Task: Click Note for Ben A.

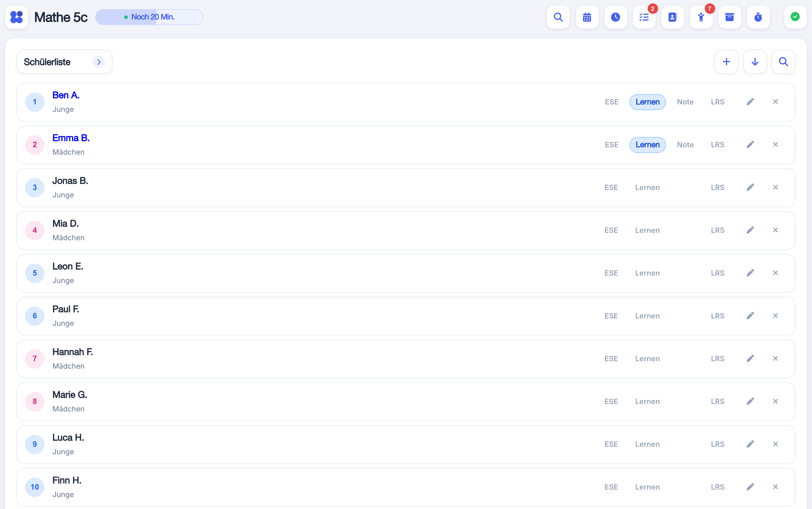Action: 685,102
